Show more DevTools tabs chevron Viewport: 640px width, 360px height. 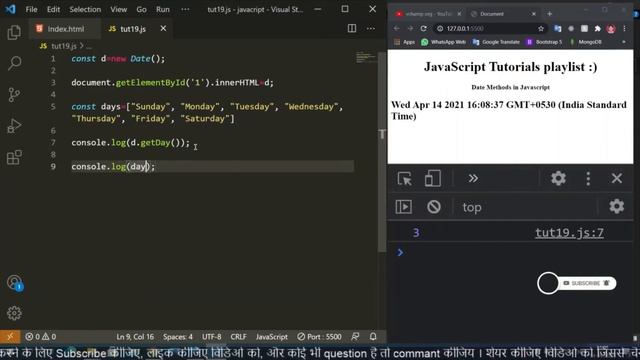473,178
